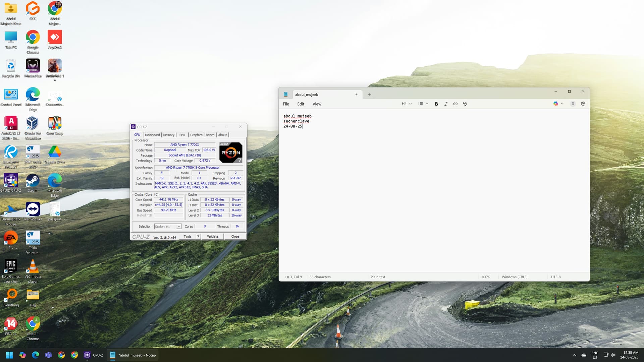This screenshot has width=644, height=362.
Task: Switch to the SPD tab in CPU-Z
Action: (182, 135)
